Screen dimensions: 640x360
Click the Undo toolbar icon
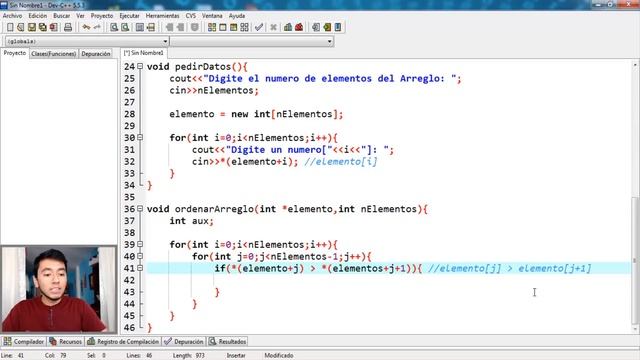pyautogui.click(x=86, y=27)
